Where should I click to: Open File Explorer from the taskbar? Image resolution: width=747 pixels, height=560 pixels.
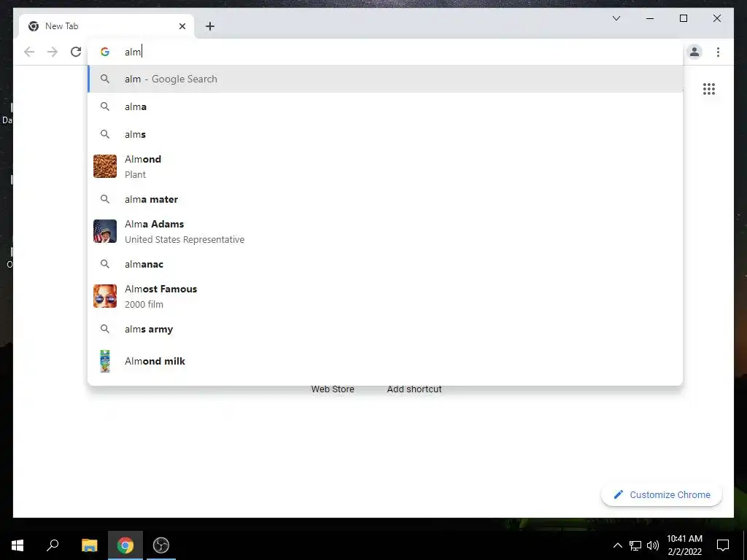click(89, 545)
